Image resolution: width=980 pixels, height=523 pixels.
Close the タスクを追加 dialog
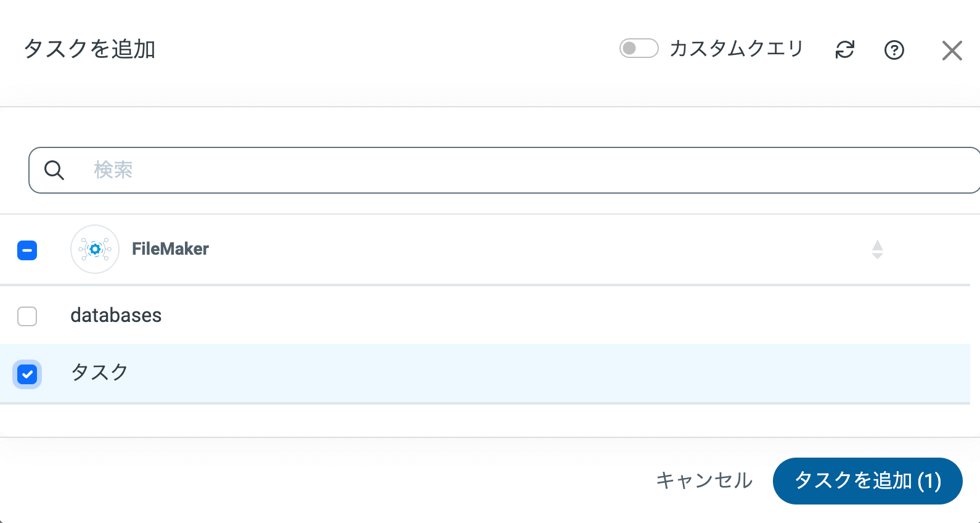[x=952, y=51]
